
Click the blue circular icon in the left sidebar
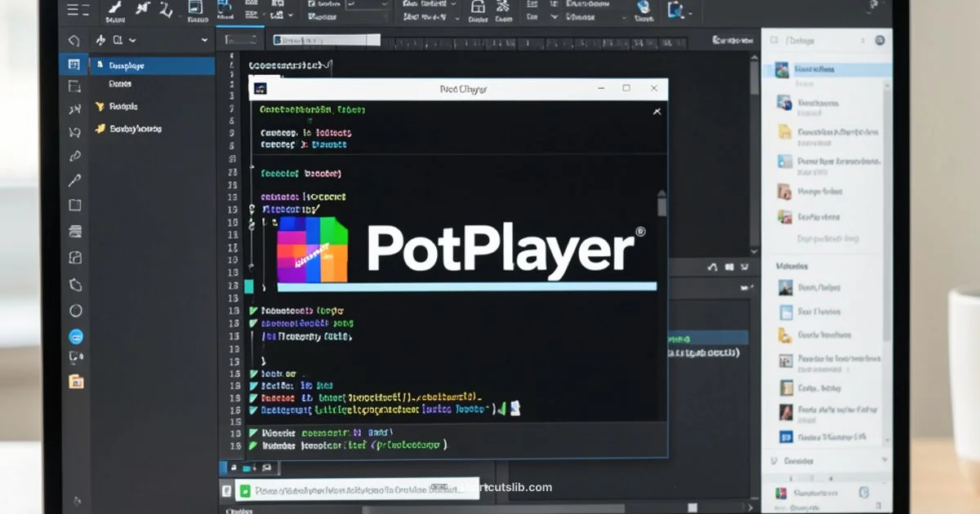(x=75, y=335)
